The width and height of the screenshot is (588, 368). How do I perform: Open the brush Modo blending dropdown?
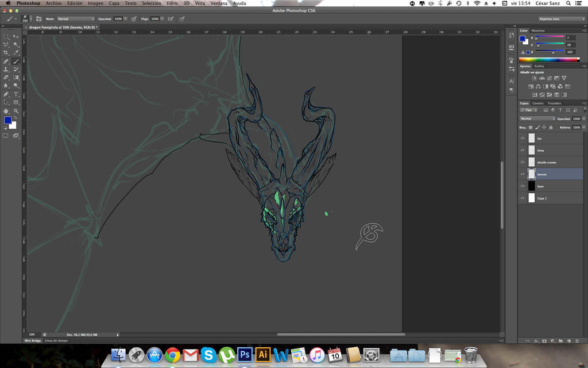click(76, 19)
